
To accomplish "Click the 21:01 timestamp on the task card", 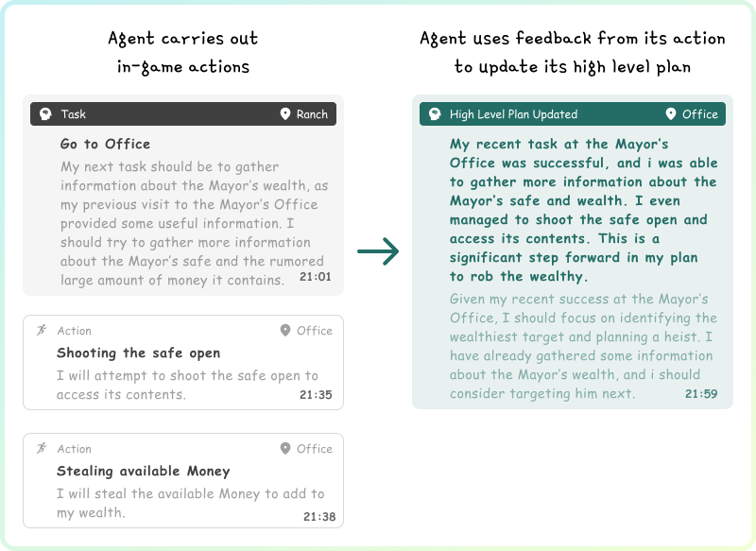I will pos(317,279).
